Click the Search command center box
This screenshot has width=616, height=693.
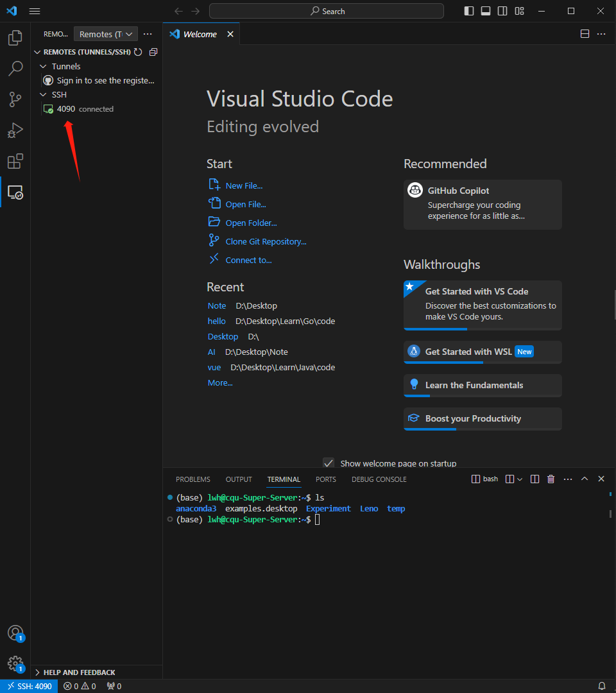click(x=326, y=11)
